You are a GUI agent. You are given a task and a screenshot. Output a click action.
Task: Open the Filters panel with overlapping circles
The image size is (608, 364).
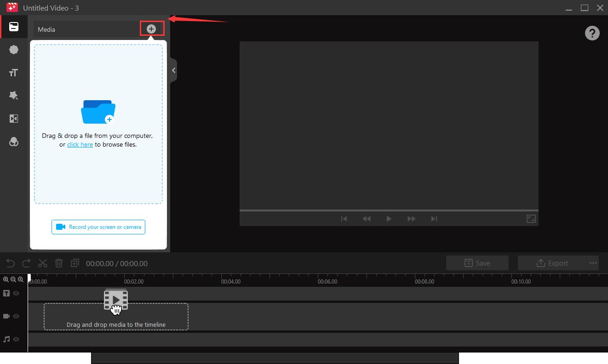point(14,142)
